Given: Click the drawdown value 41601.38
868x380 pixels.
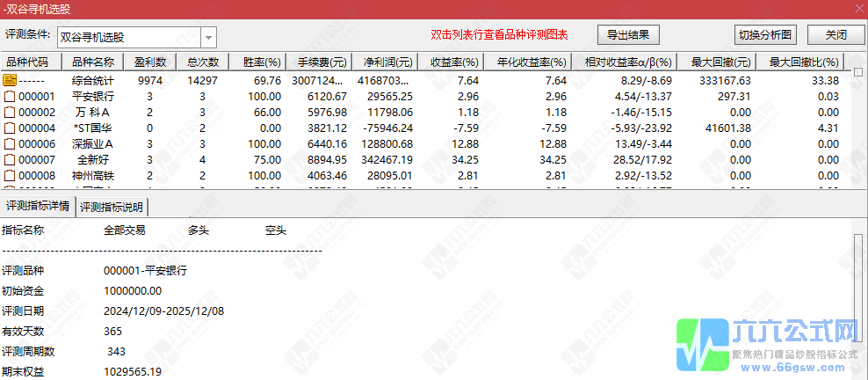Looking at the screenshot, I should pos(728,128).
